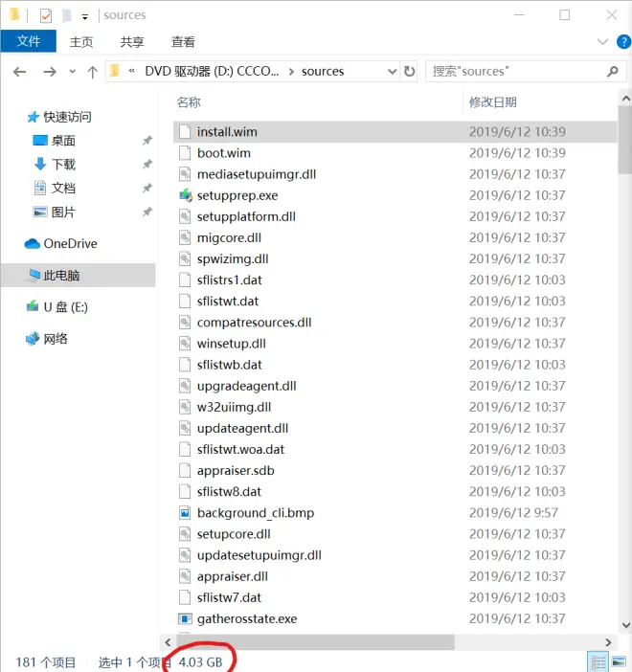Switch to the 主页 ribbon tab
Viewport: 632px width, 672px height.
pyautogui.click(x=81, y=41)
